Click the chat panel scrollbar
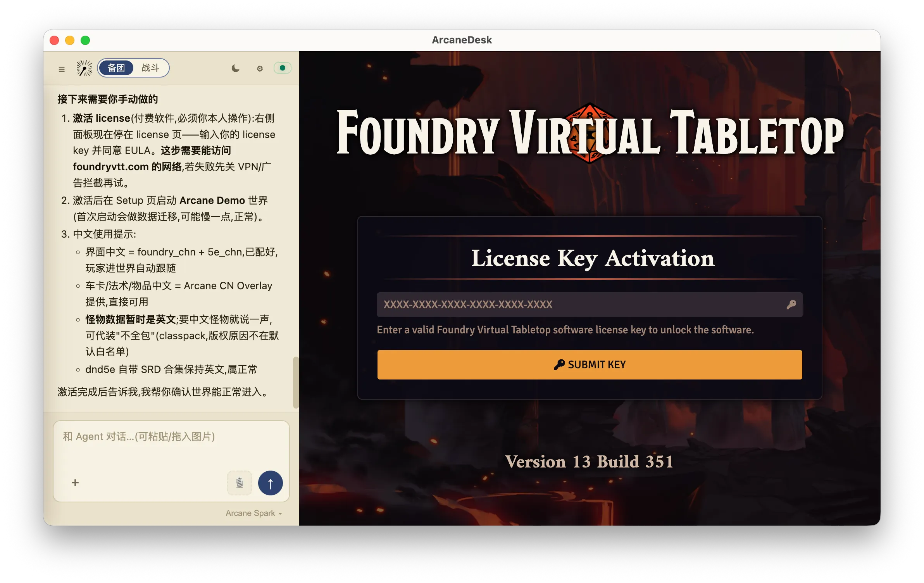 coord(296,382)
